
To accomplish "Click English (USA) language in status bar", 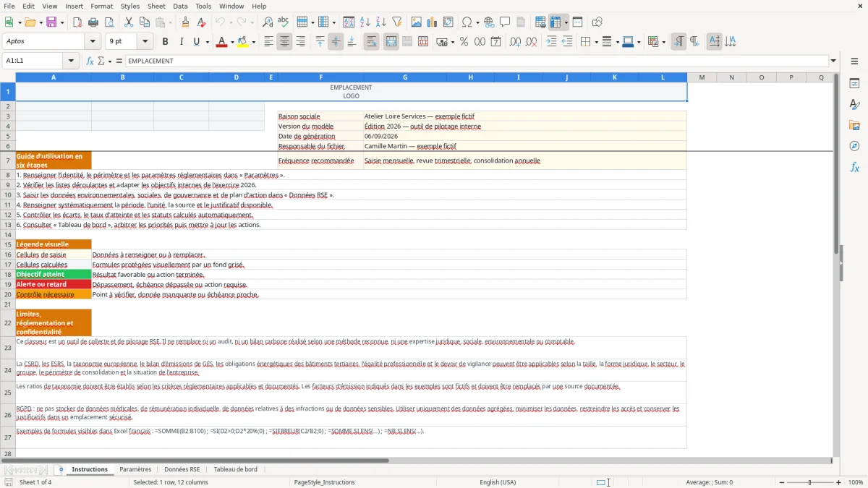I will pos(498,482).
